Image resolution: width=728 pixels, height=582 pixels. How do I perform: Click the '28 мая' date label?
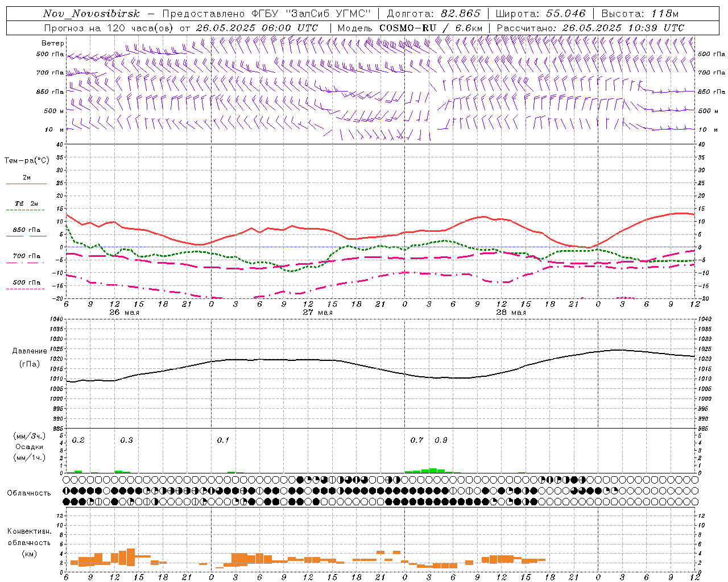pos(511,313)
